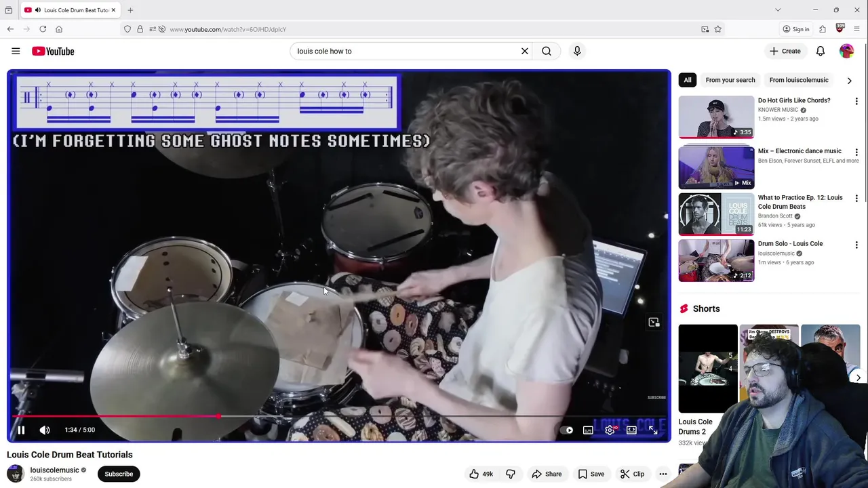Open YouTube notifications bell
The width and height of the screenshot is (868, 488).
click(821, 51)
